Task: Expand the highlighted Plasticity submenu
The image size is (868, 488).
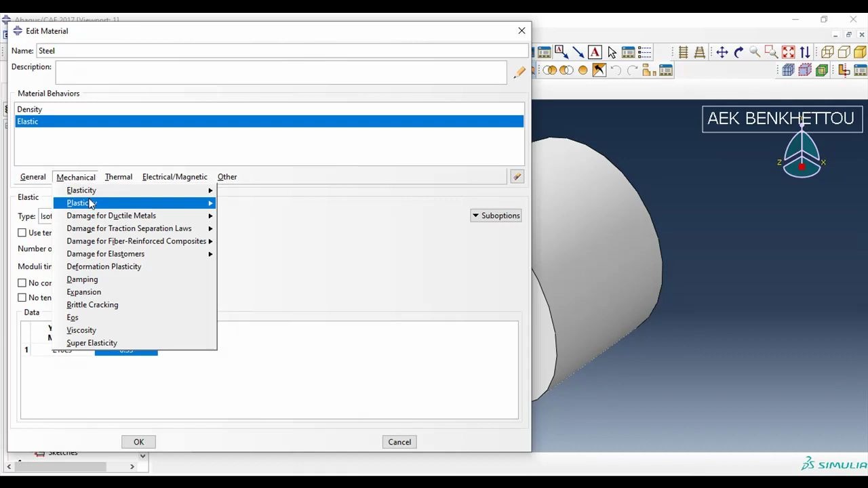Action: coord(134,203)
